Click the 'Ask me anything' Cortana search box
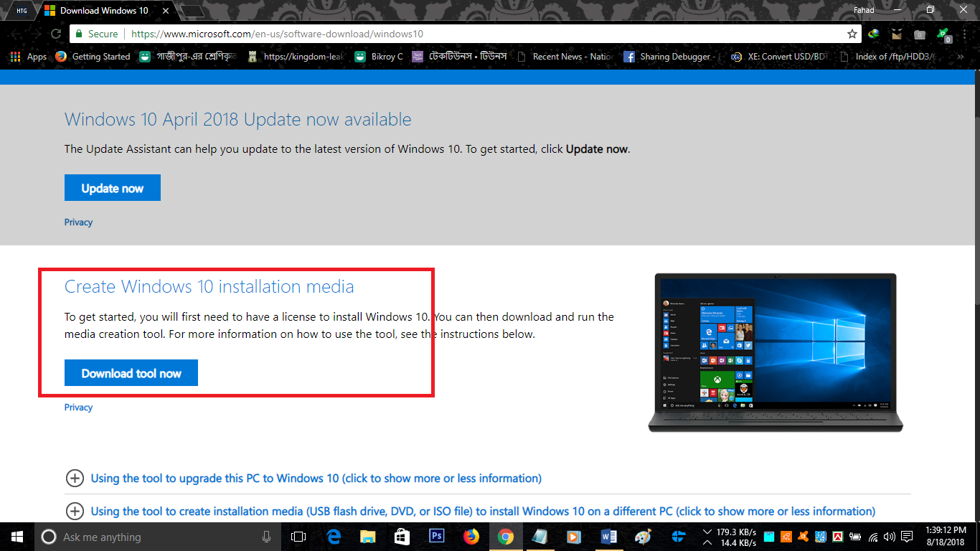 click(156, 537)
